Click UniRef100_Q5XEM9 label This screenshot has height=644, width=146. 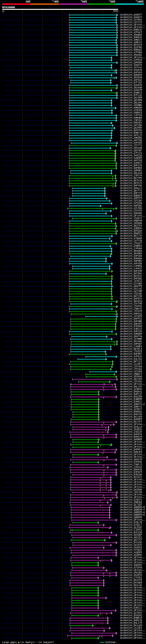pyautogui.click(x=131, y=77)
